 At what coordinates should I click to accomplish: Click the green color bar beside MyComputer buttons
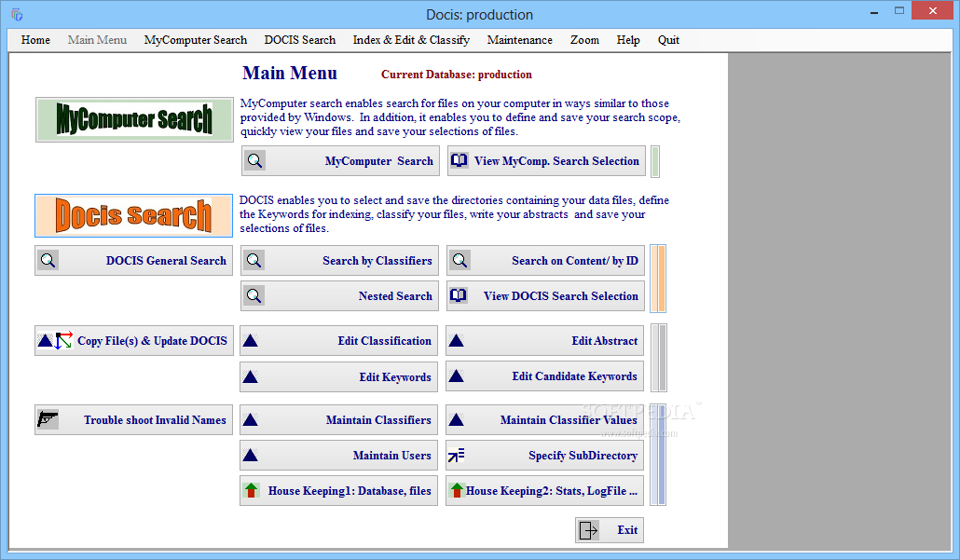coord(655,161)
